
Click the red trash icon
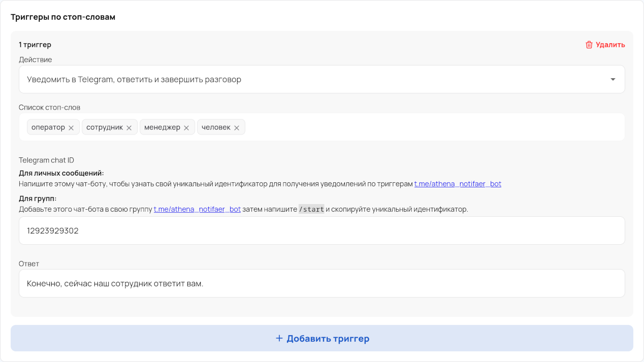point(589,45)
